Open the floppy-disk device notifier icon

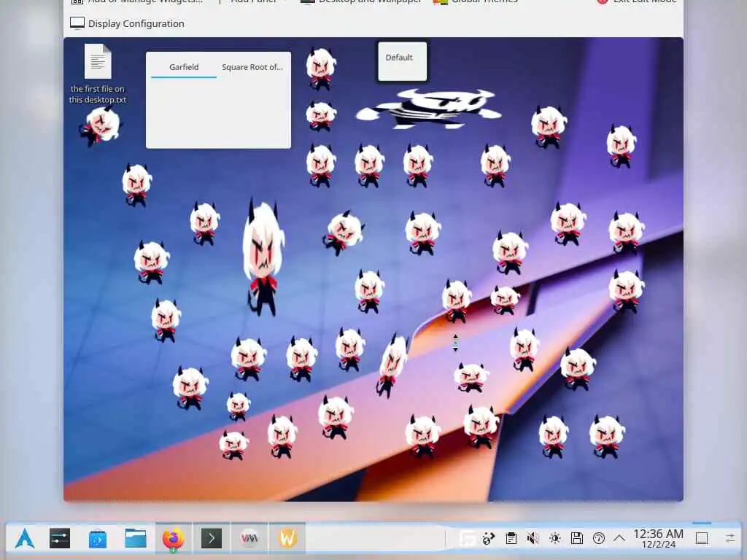tap(577, 539)
